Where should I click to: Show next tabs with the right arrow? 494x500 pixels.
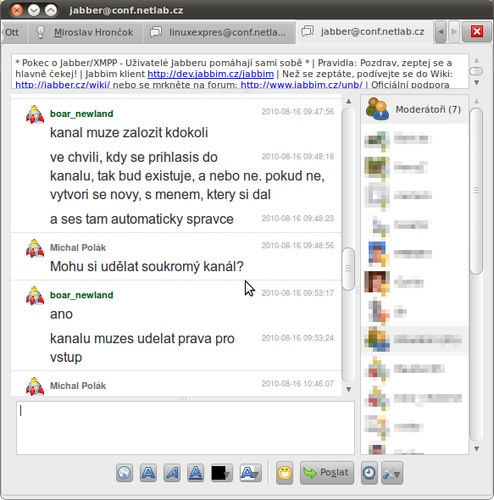pos(454,32)
